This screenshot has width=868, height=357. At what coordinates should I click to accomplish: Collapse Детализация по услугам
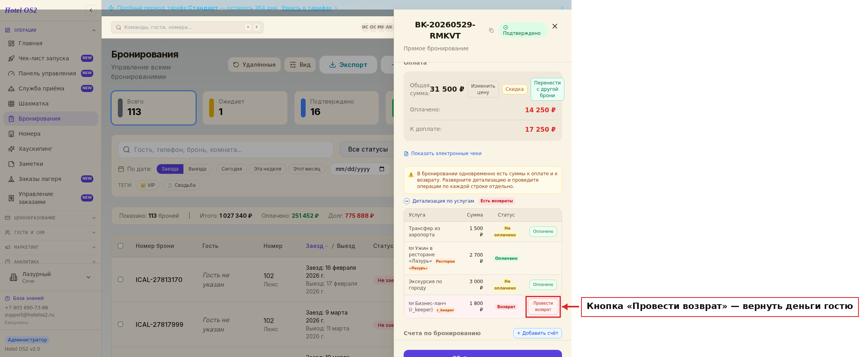pos(439,201)
